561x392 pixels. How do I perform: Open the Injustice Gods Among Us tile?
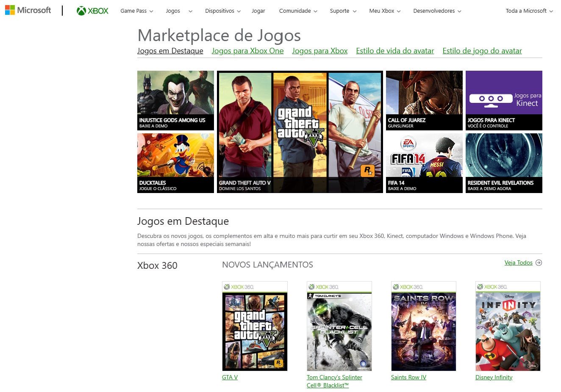[x=175, y=100]
